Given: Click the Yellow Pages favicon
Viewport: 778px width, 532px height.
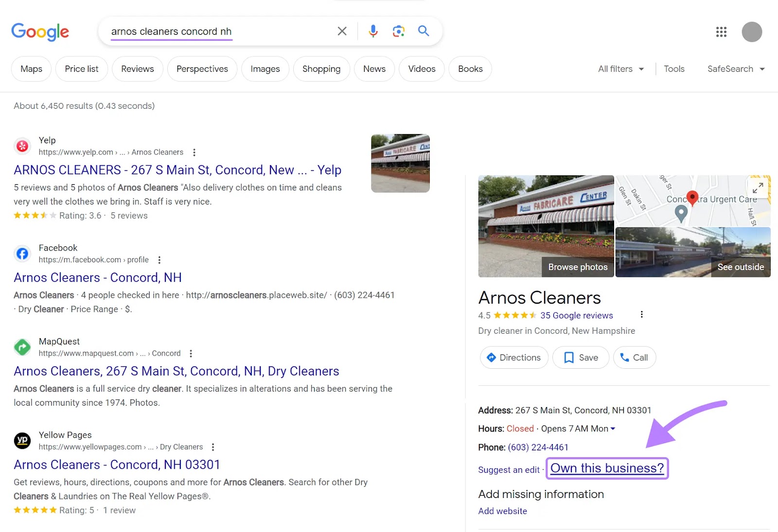Looking at the screenshot, I should point(22,440).
